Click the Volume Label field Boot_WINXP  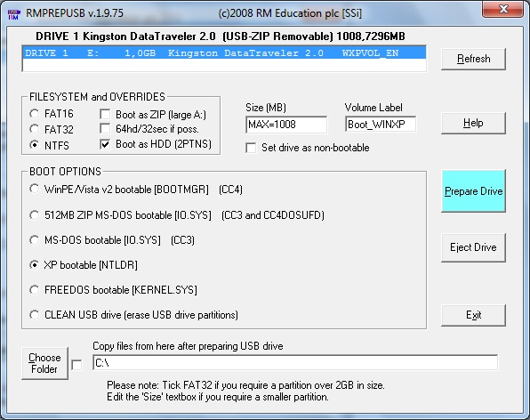381,125
